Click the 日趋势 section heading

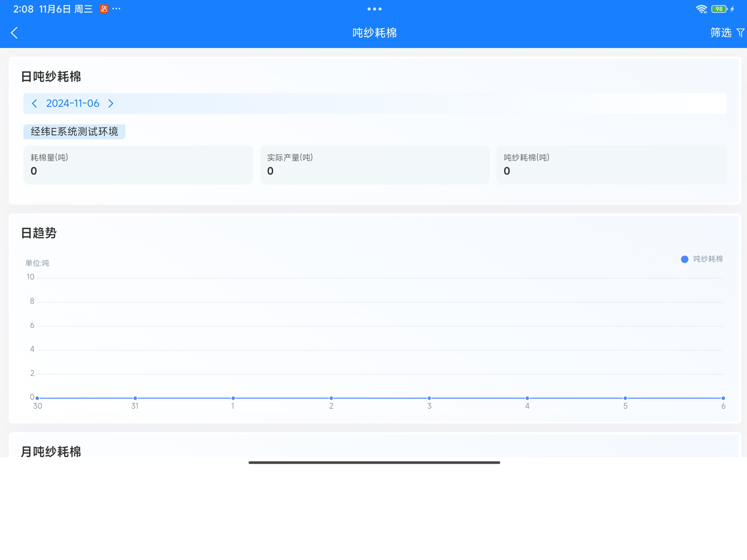point(39,233)
